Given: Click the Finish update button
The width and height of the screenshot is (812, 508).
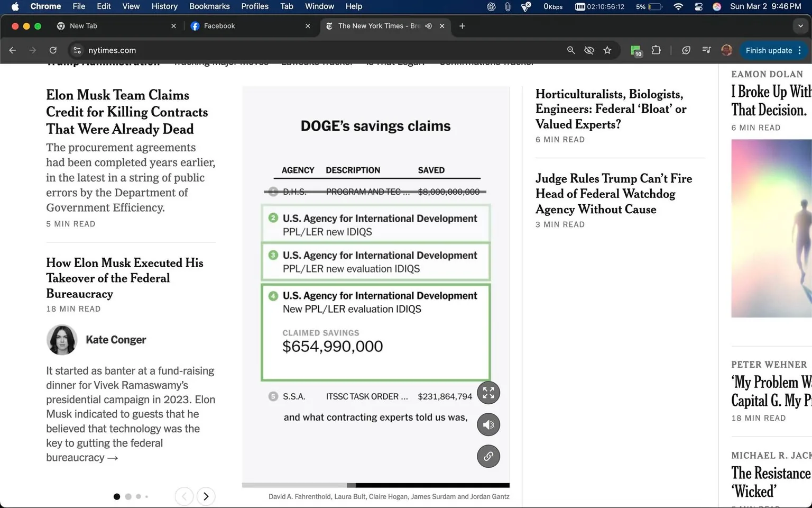Looking at the screenshot, I should coord(768,50).
